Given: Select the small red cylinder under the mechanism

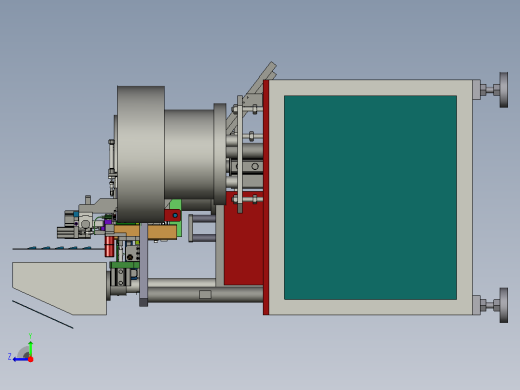Looking at the screenshot, I should pyautogui.click(x=109, y=246).
